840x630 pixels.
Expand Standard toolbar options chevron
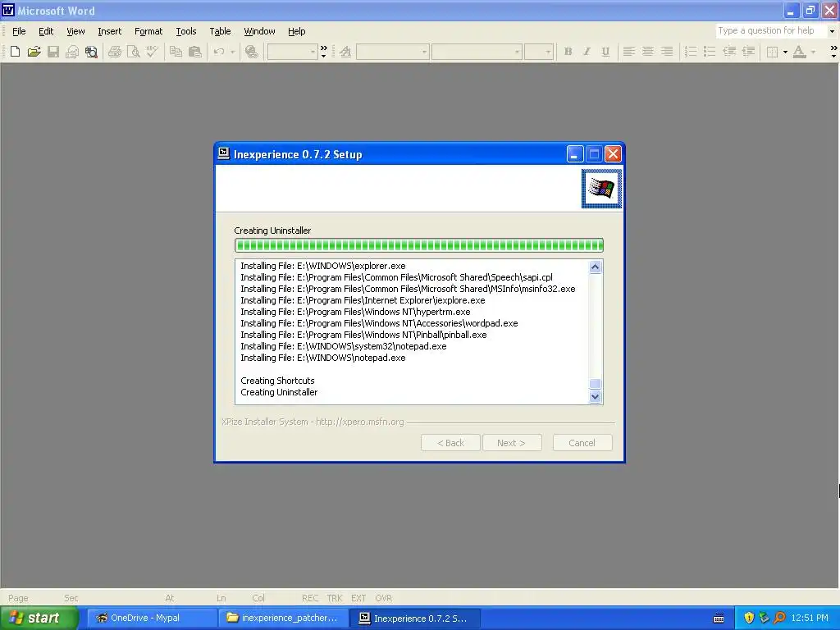(x=323, y=52)
